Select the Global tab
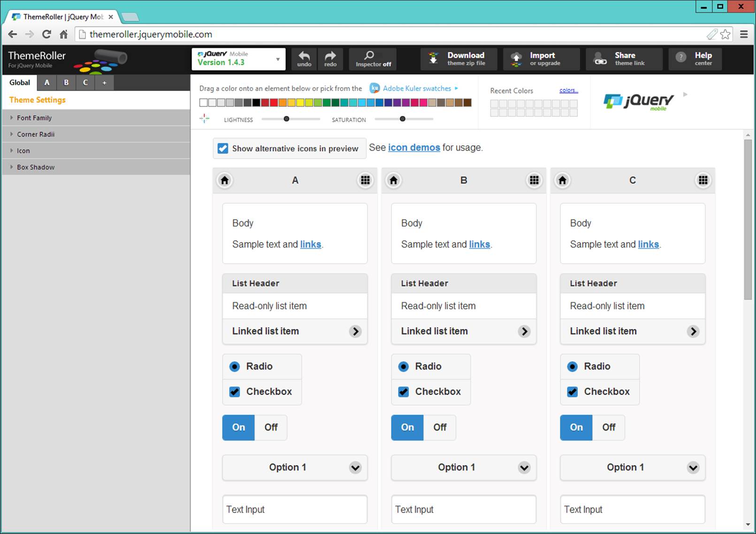 click(x=20, y=83)
